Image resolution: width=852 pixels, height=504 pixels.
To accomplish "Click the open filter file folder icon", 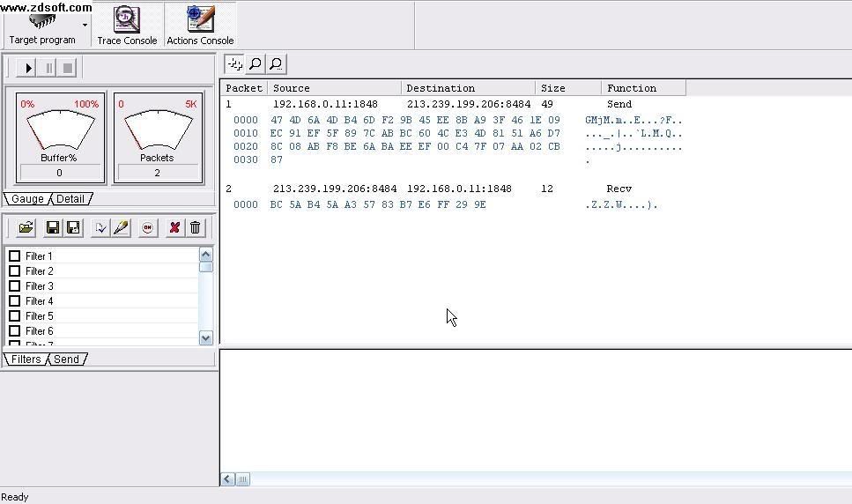I will (26, 228).
